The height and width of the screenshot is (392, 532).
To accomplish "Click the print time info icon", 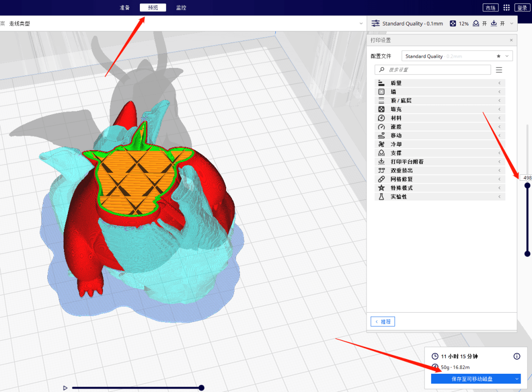I will [x=517, y=356].
